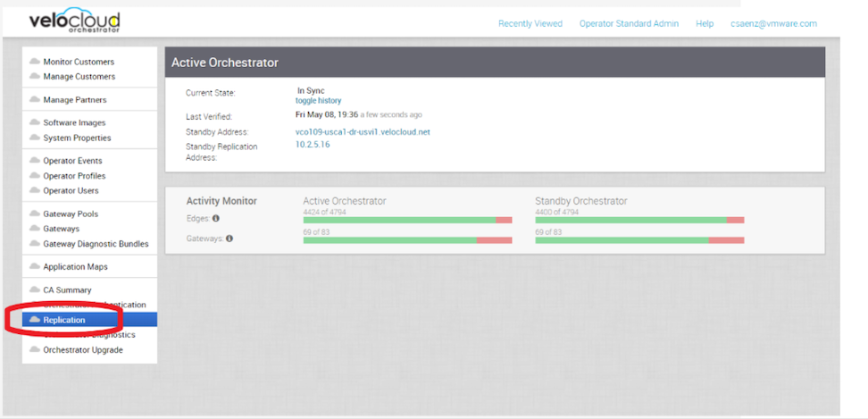Click the info icon next to Edges
The height and width of the screenshot is (419, 868).
(x=216, y=219)
